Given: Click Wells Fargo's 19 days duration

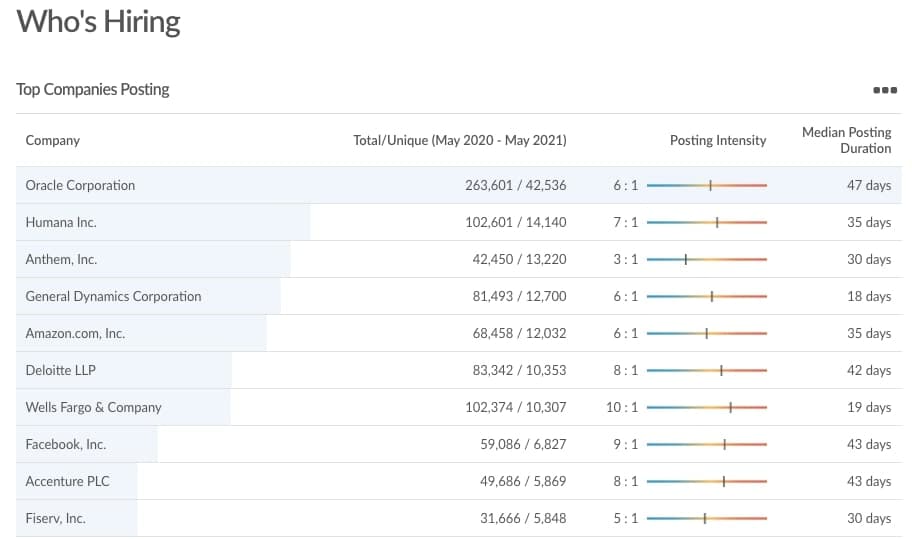Looking at the screenshot, I should 869,407.
